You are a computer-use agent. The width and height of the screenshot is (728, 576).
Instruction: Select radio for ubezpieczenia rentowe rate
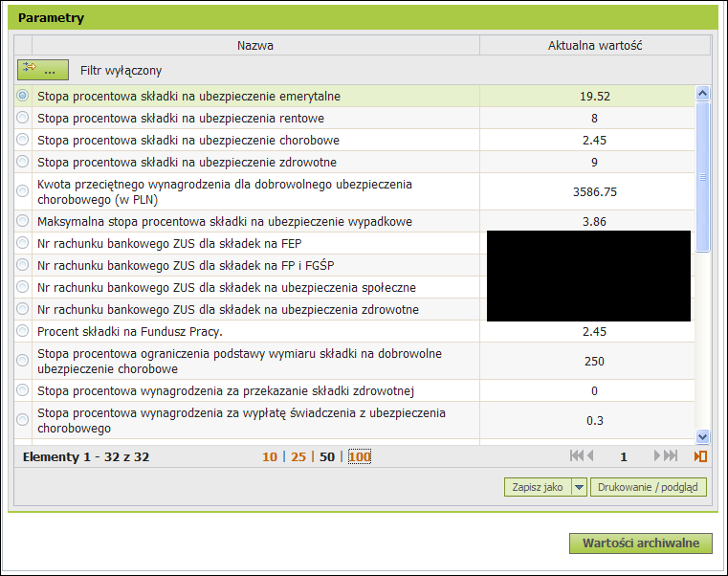click(x=23, y=118)
